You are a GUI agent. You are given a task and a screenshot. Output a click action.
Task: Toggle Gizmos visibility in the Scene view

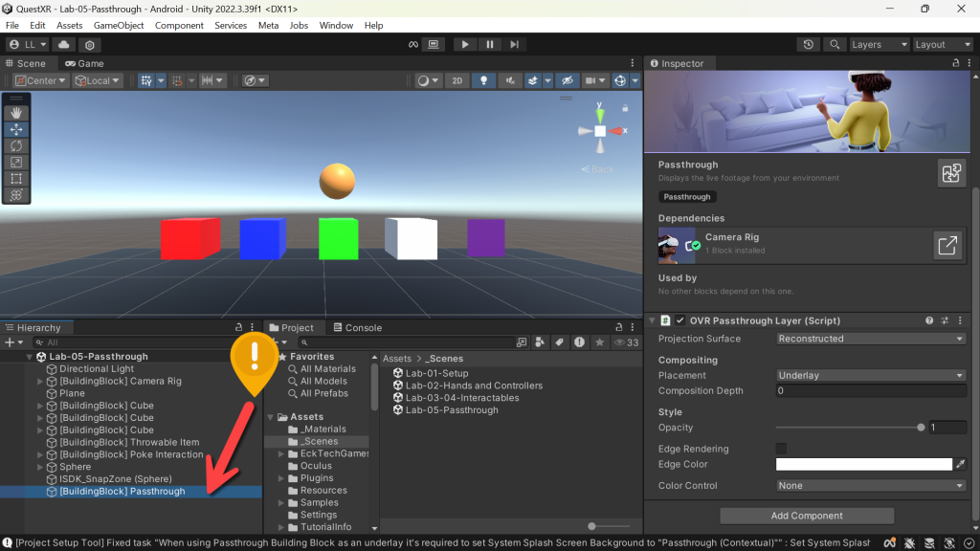tap(620, 80)
